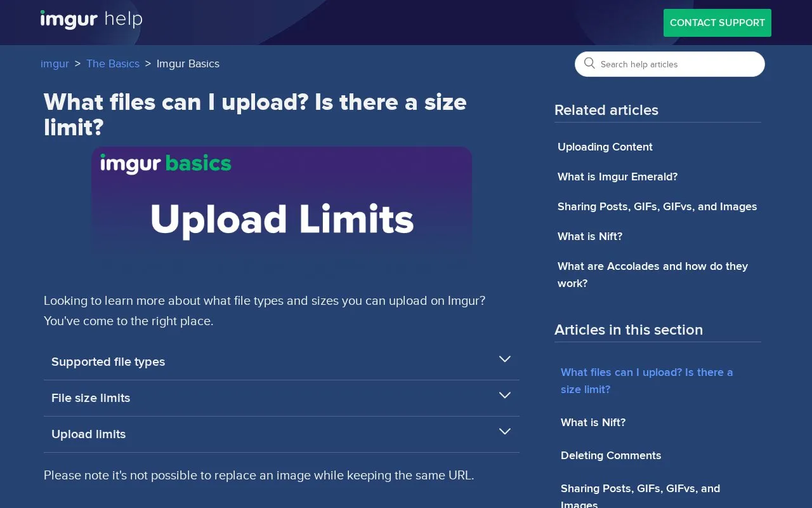Open Imgur Basics breadcrumb
The image size is (812, 508).
[x=188, y=63]
